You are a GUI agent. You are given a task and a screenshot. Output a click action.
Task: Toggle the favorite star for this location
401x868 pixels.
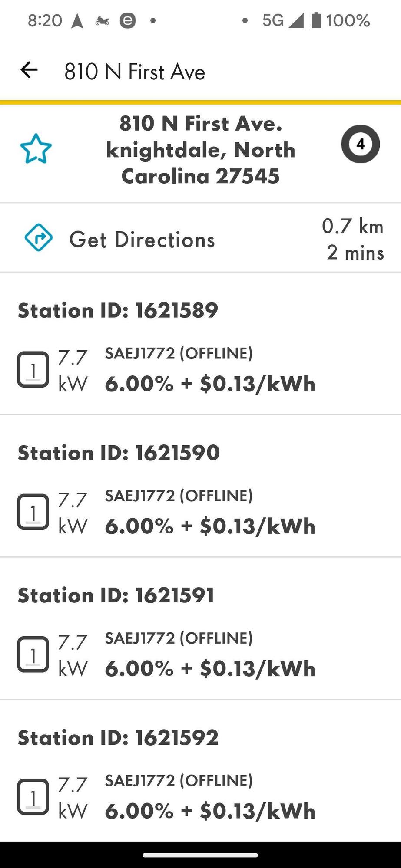click(36, 149)
